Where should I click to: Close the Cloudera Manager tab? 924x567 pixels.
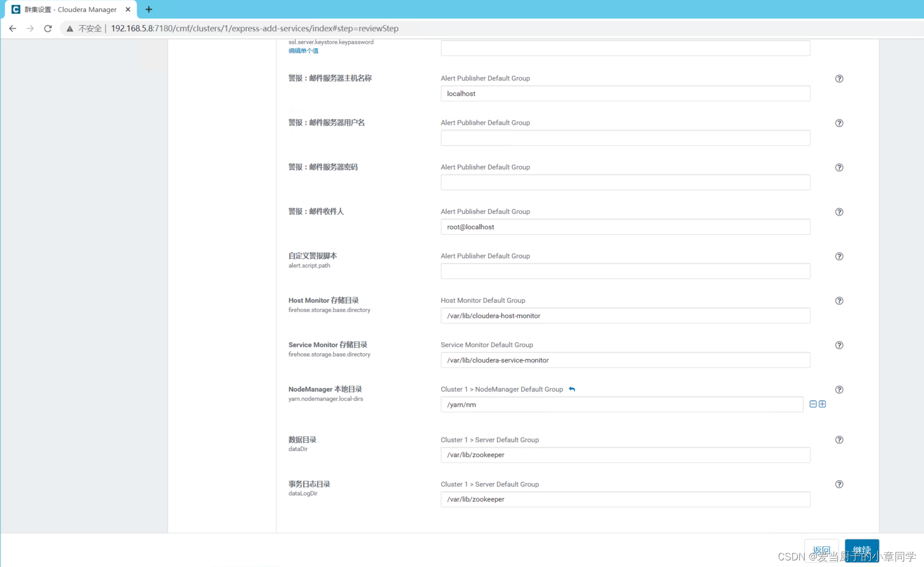pos(128,9)
